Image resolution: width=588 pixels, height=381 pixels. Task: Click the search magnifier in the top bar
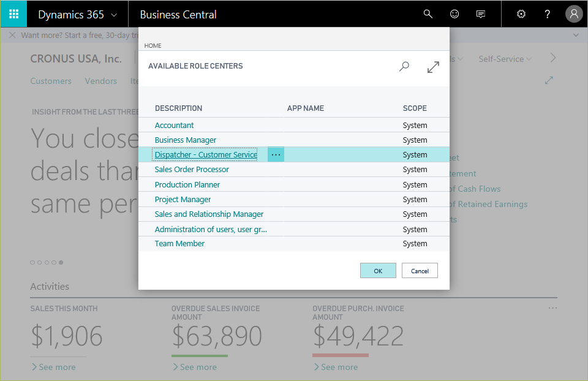428,14
